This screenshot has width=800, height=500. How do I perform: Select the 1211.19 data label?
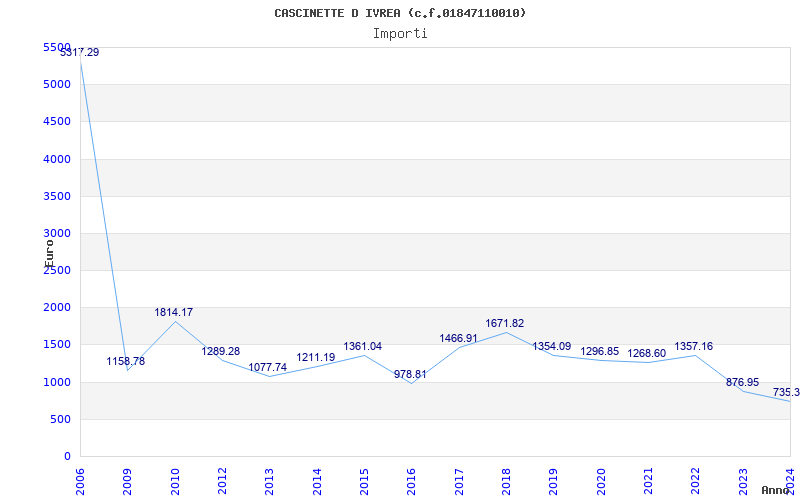tap(316, 357)
